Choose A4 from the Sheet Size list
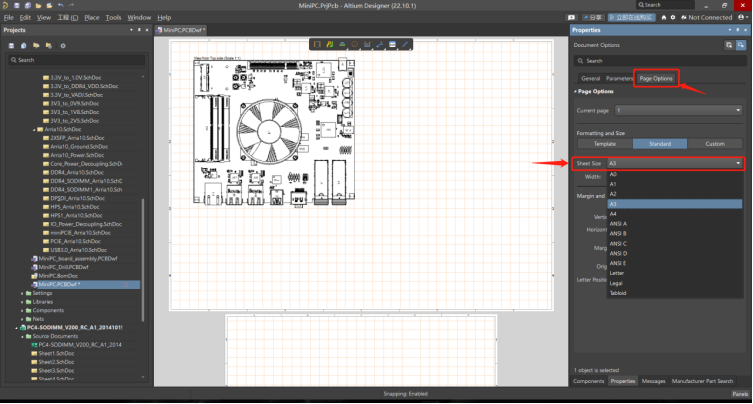The height and width of the screenshot is (404, 753). click(x=613, y=214)
